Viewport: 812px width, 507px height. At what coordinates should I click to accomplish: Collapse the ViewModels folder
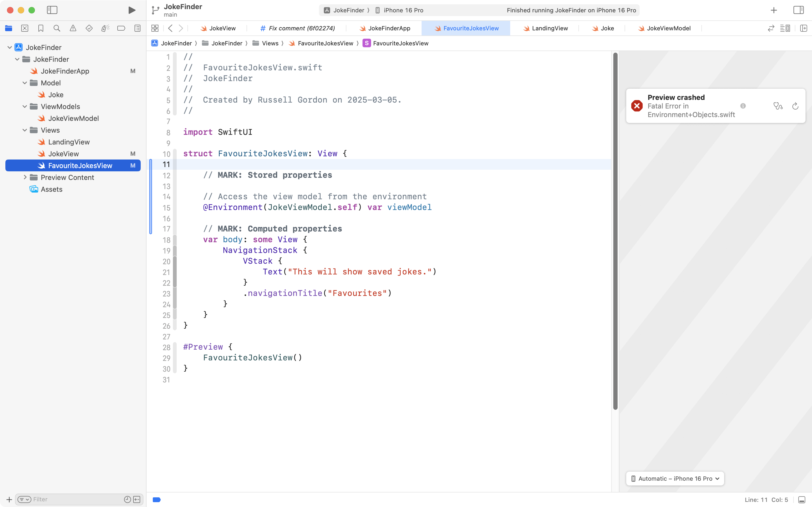[x=24, y=106]
